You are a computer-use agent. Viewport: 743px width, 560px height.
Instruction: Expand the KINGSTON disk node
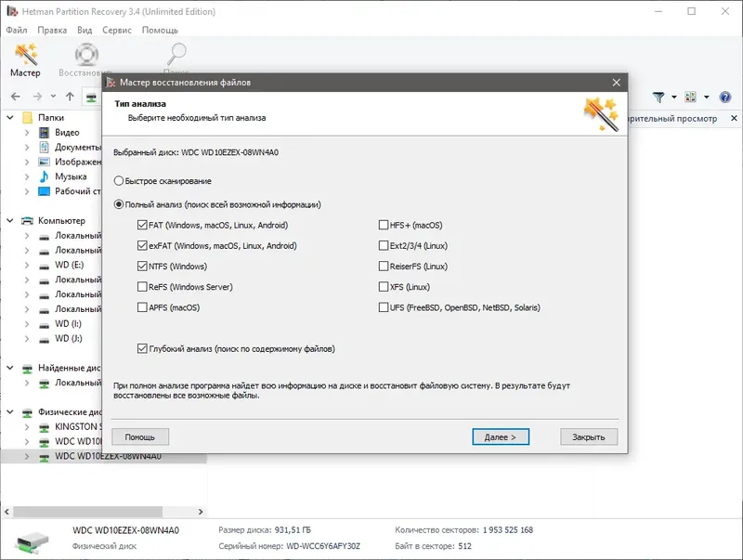click(x=27, y=427)
